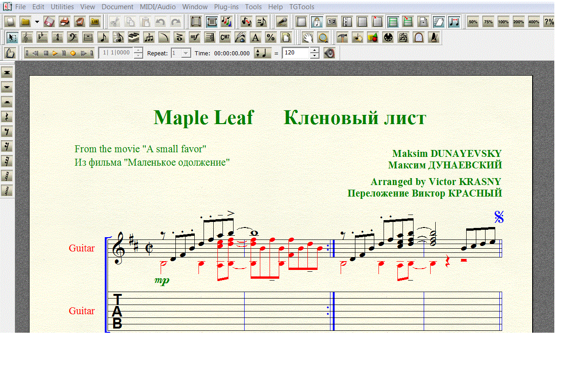
Task: Select the Chord CM7 tool
Action: 224,37
